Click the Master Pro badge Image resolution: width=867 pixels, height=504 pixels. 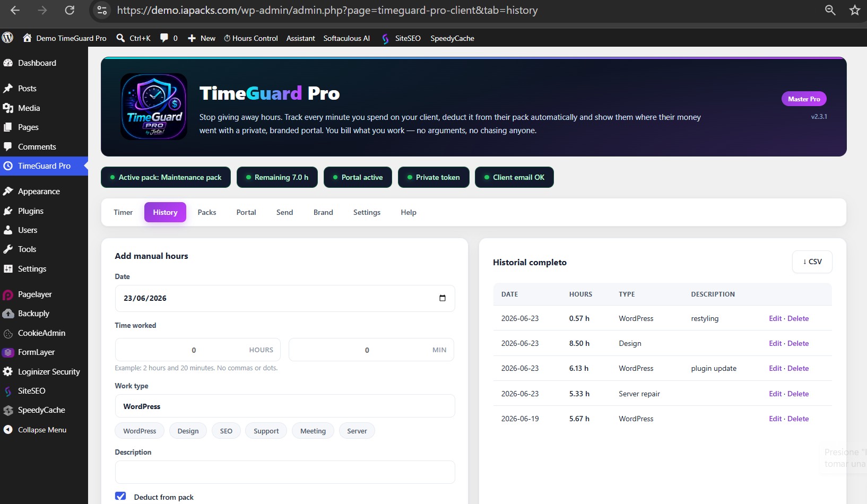pos(804,99)
